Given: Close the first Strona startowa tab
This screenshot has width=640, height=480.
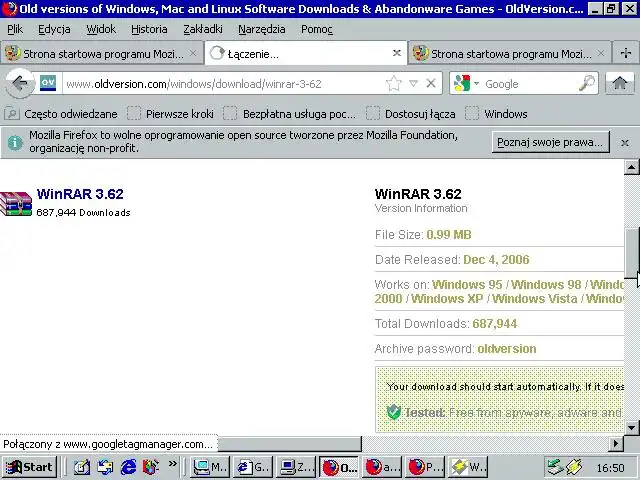Looking at the screenshot, I should click(x=193, y=53).
